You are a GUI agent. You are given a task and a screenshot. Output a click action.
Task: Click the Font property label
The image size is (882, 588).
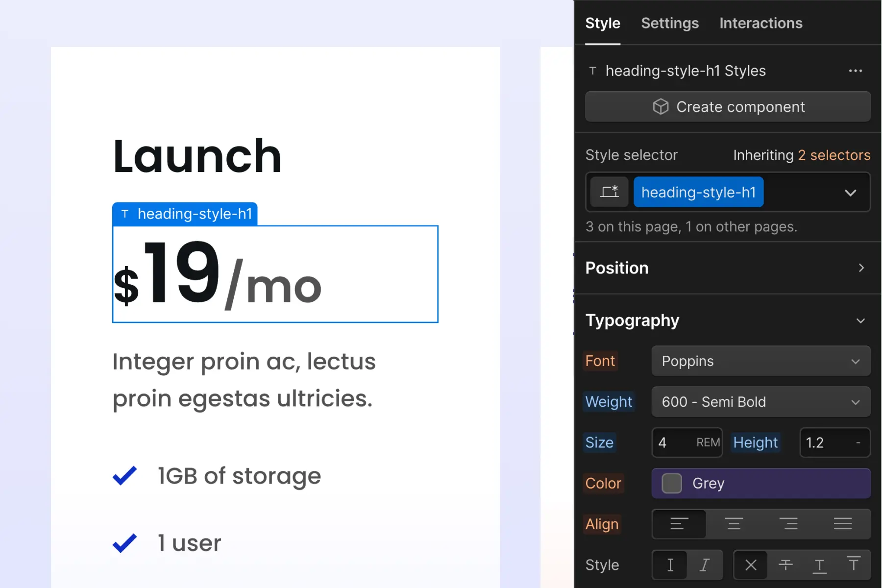coord(600,361)
